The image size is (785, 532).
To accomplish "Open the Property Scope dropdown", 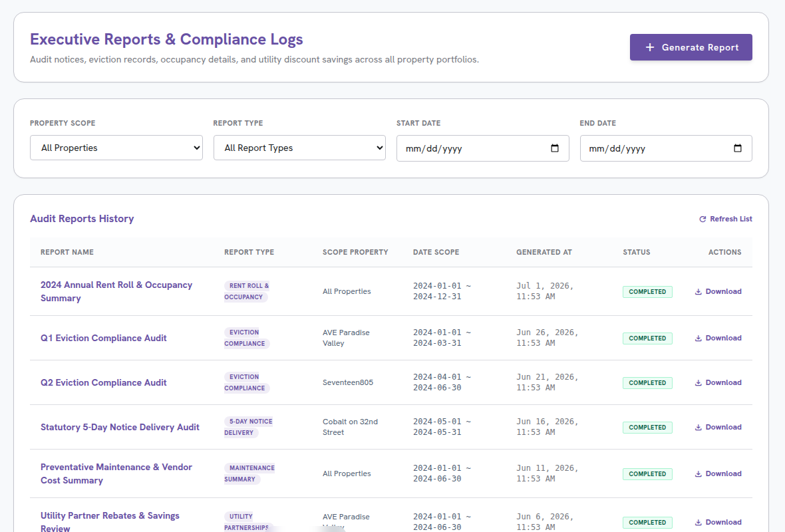I will pos(116,148).
